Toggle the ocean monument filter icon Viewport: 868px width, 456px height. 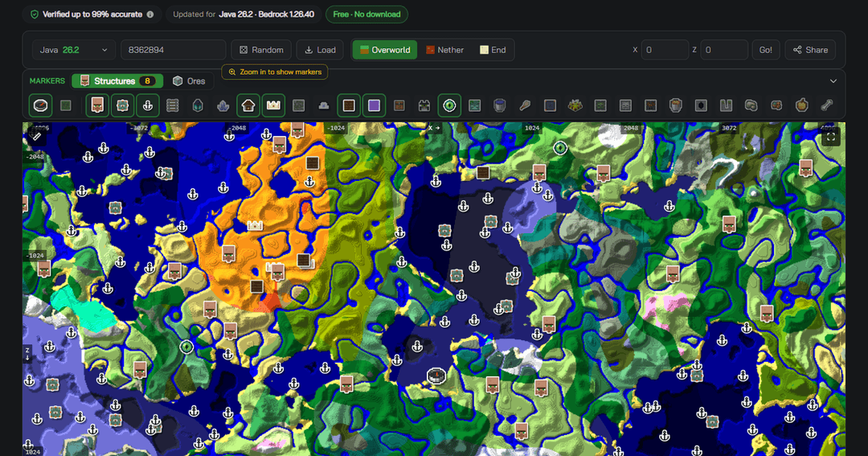click(x=122, y=105)
